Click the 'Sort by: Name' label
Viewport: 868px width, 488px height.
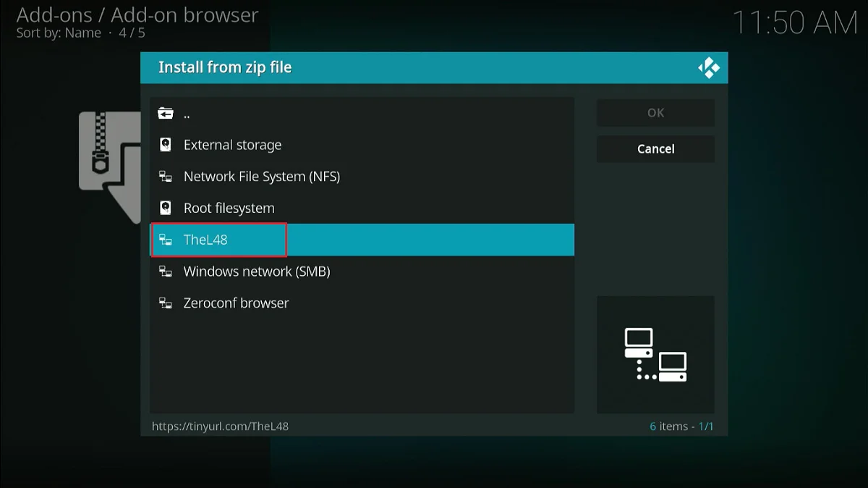pyautogui.click(x=59, y=33)
